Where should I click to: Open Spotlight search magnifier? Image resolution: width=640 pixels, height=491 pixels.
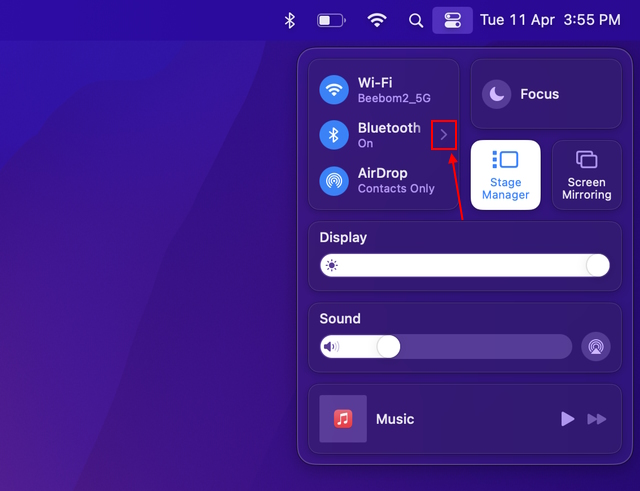click(x=416, y=20)
